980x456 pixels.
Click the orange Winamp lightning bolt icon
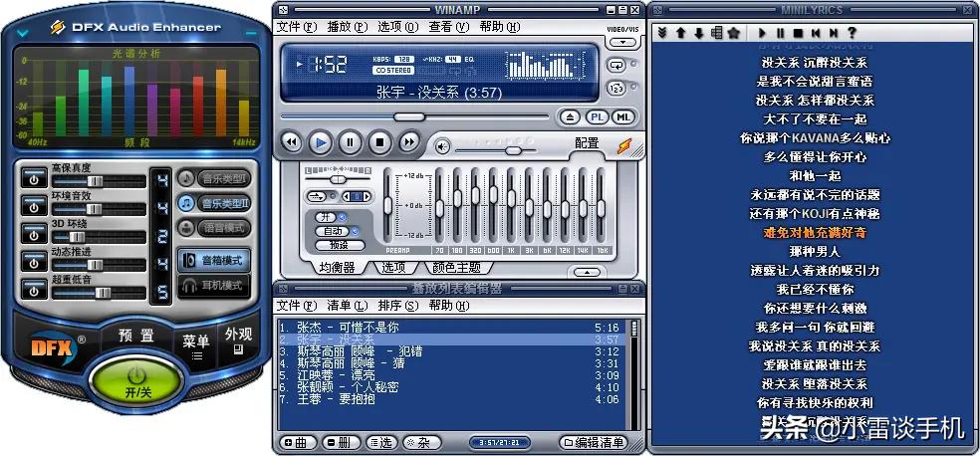624,145
